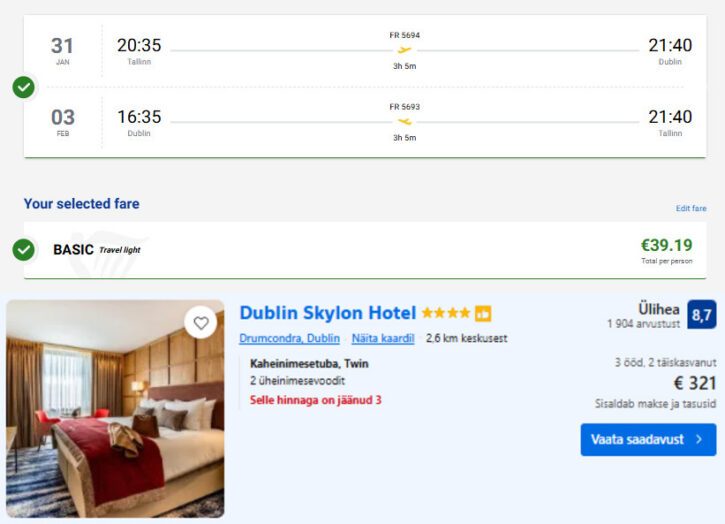The image size is (725, 524).
Task: Select the 03 Feb return date
Action: [x=63, y=121]
